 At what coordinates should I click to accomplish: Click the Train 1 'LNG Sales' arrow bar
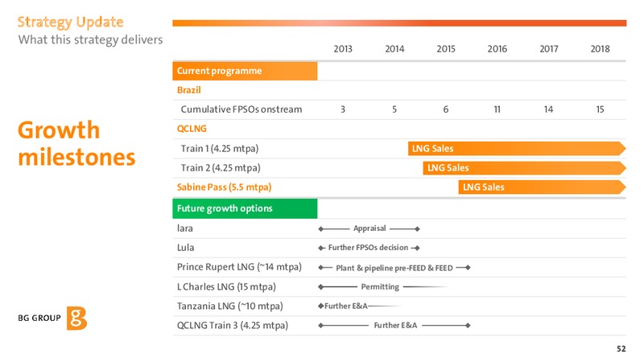517,149
